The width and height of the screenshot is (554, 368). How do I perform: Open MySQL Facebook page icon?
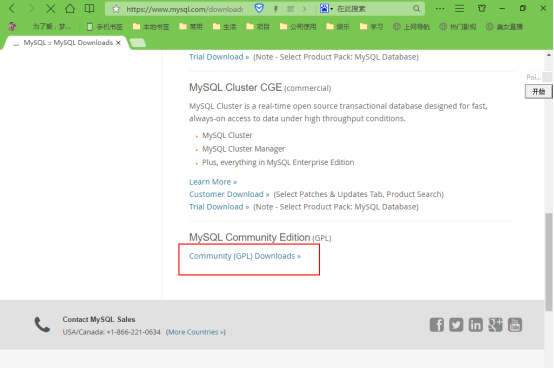coord(437,325)
